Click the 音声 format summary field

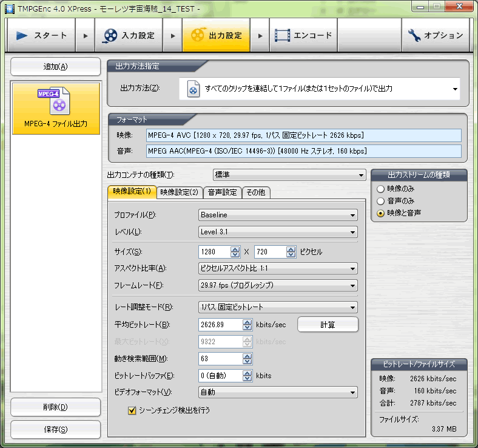[304, 151]
